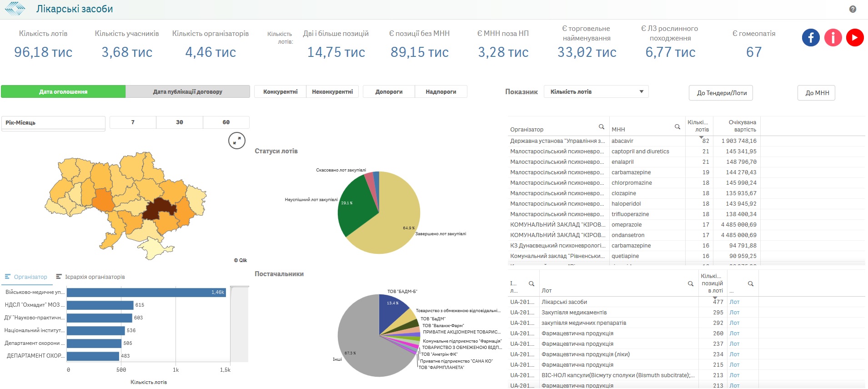The width and height of the screenshot is (868, 389).
Task: Sort by Кількість лотів column
Action: click(x=699, y=126)
